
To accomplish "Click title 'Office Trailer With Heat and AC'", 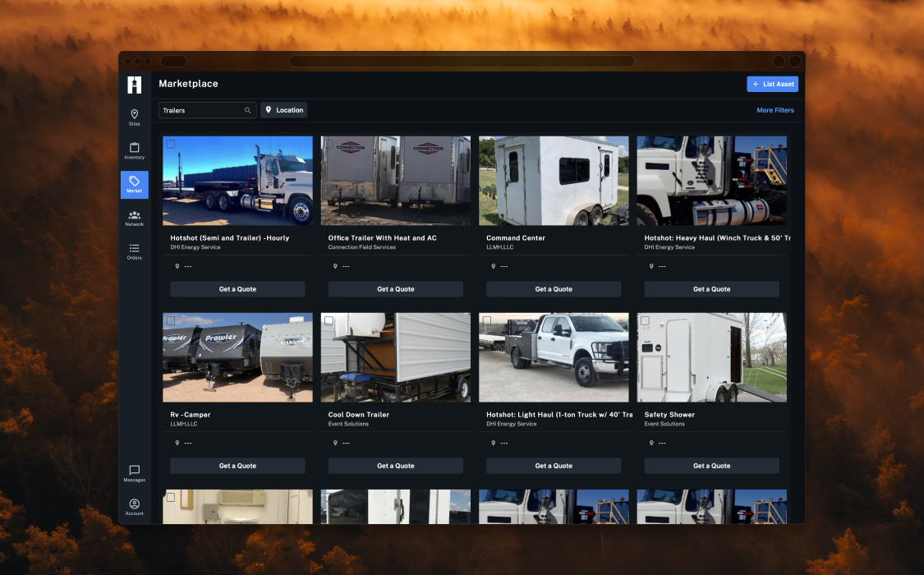I will [383, 238].
